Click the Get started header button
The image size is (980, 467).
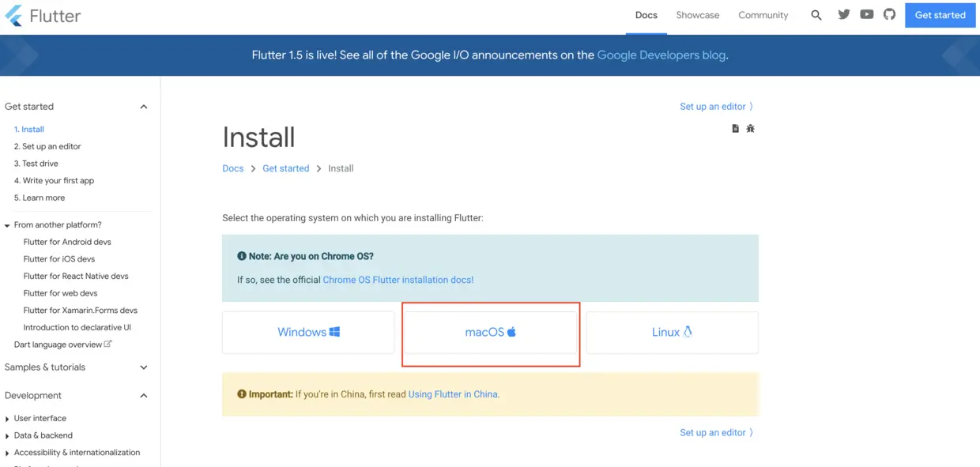click(940, 15)
